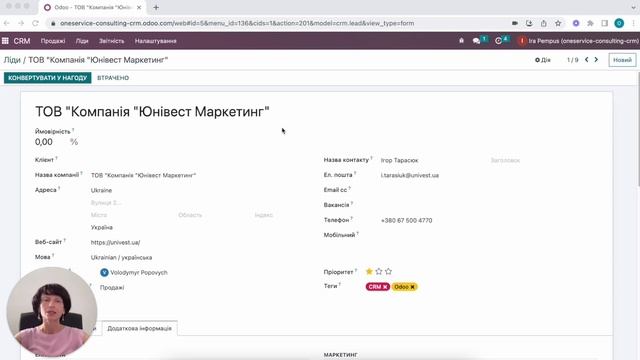Viewport: 640px width, 360px height.
Task: Toggle the browser side panel icon
Action: point(604,23)
